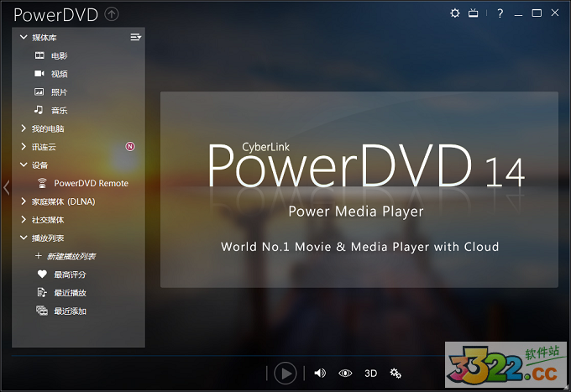
Task: Open the 电影 movie library
Action: [x=59, y=55]
